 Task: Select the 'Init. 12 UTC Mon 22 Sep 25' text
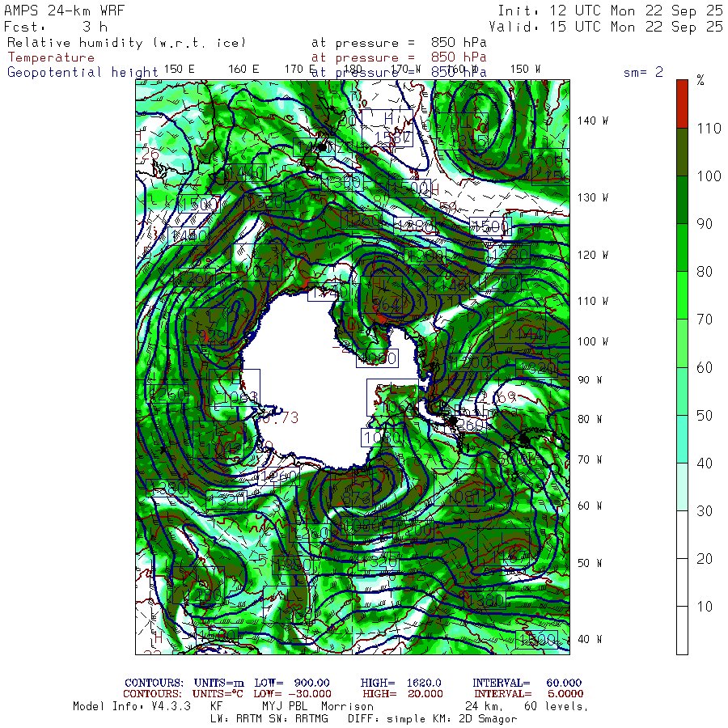[610, 12]
